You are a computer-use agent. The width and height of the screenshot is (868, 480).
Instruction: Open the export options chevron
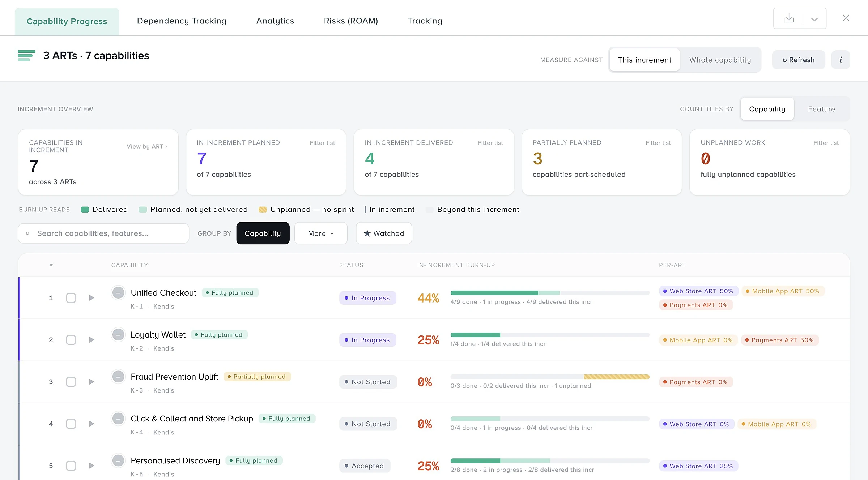(x=814, y=19)
